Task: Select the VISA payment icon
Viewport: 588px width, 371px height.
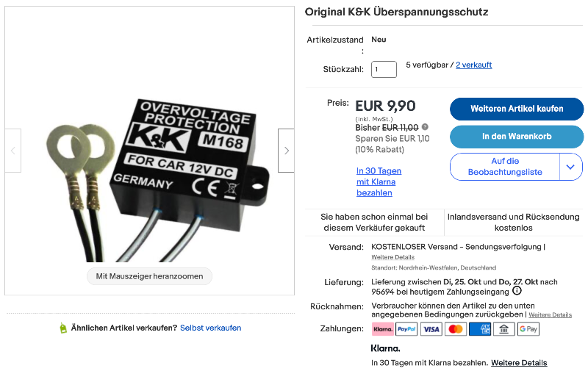Action: point(431,329)
